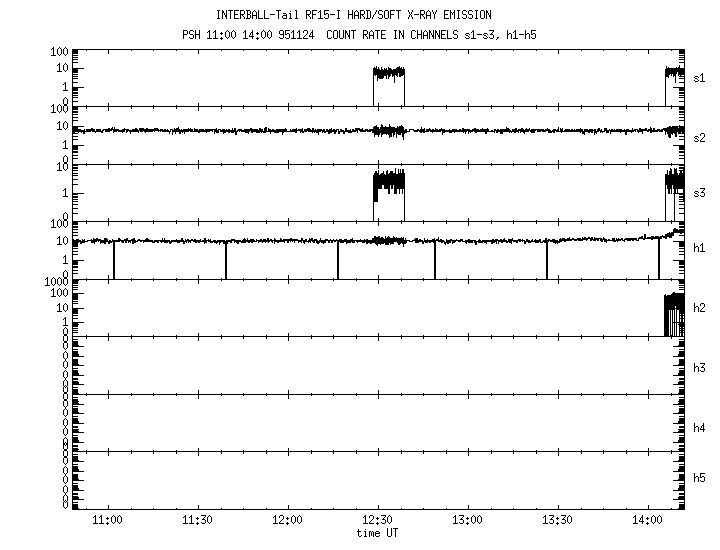720x550 pixels.
Task: Click the h1 channel label
Action: 700,248
